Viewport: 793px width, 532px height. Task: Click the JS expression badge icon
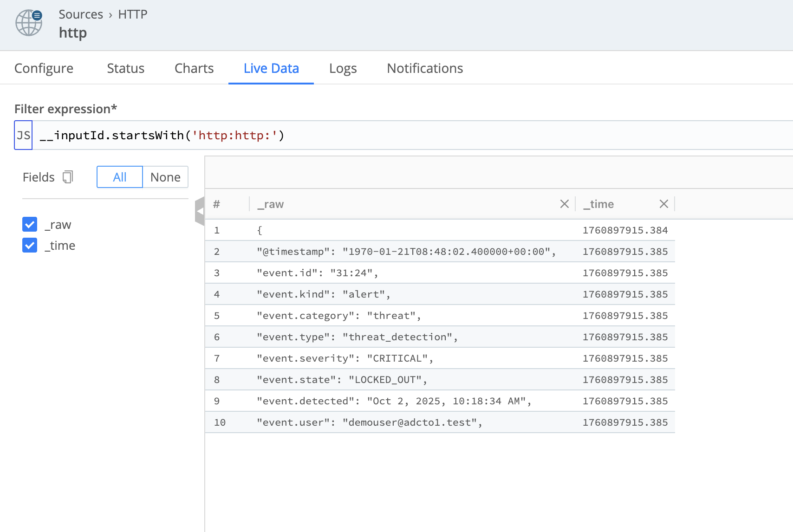[23, 135]
